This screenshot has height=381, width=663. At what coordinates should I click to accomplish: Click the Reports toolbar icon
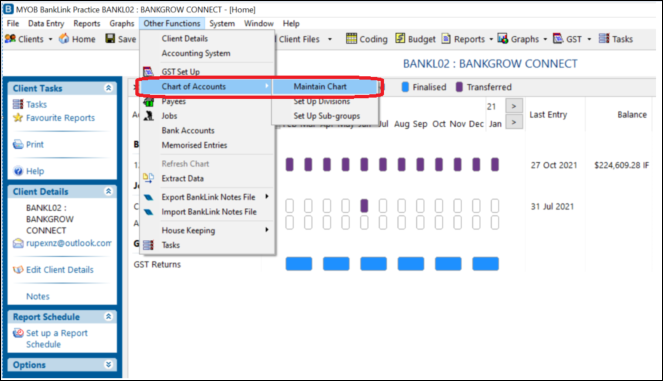click(x=446, y=39)
